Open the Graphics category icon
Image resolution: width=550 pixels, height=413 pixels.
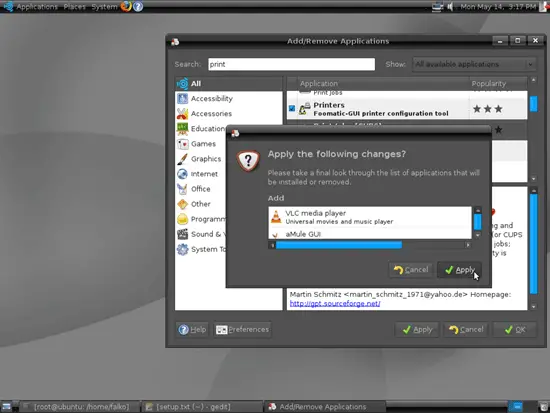(x=182, y=159)
